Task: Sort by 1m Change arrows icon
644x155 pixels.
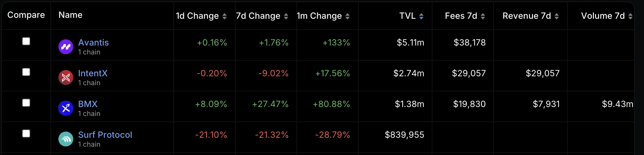Action: [348, 16]
